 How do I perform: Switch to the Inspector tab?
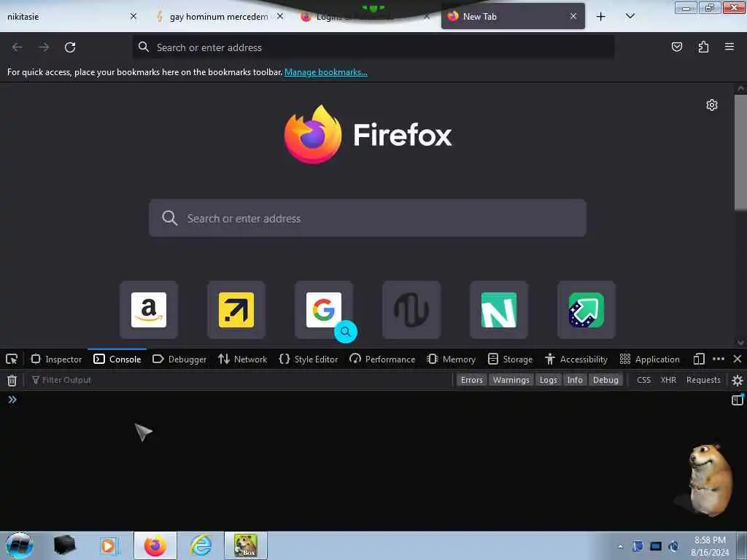[56, 359]
